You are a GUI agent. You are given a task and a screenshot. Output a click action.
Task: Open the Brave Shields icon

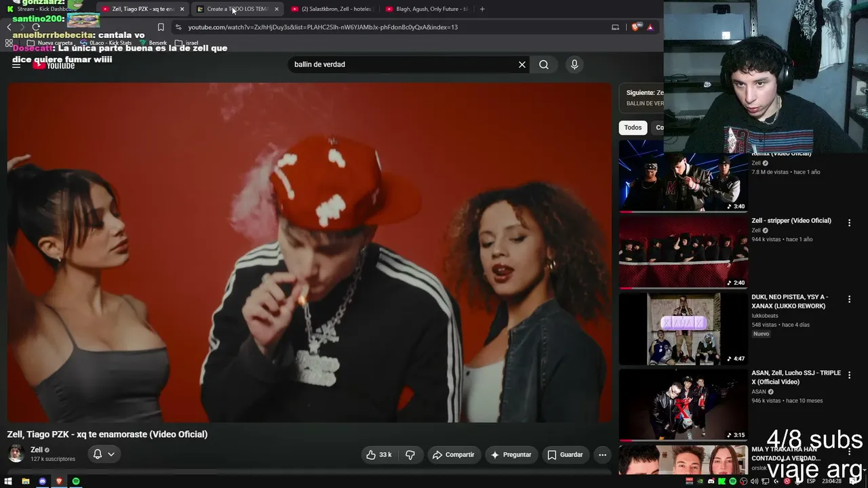[636, 27]
